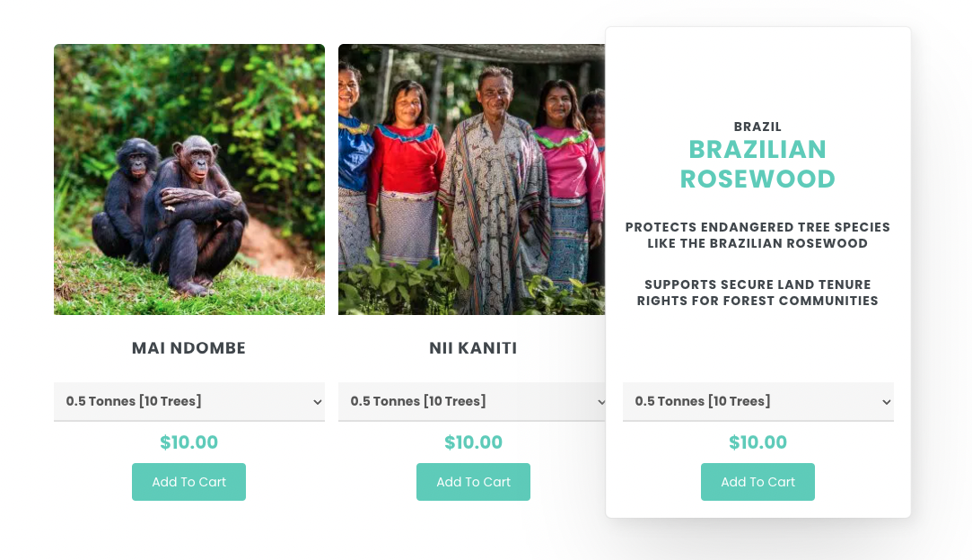Expand the Mai Ndombe tonnes dropdown

pos(188,401)
